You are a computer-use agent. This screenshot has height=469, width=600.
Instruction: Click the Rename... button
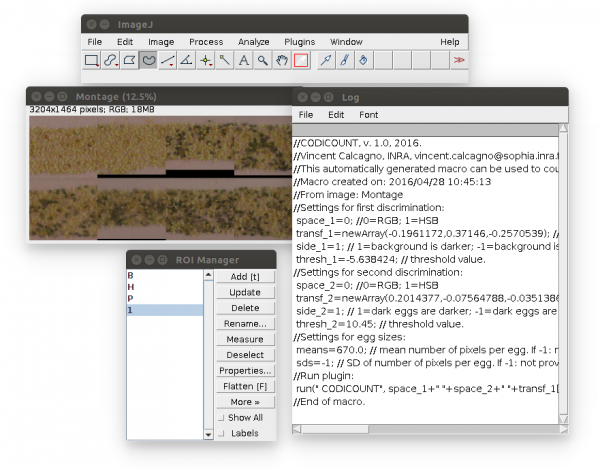(245, 324)
